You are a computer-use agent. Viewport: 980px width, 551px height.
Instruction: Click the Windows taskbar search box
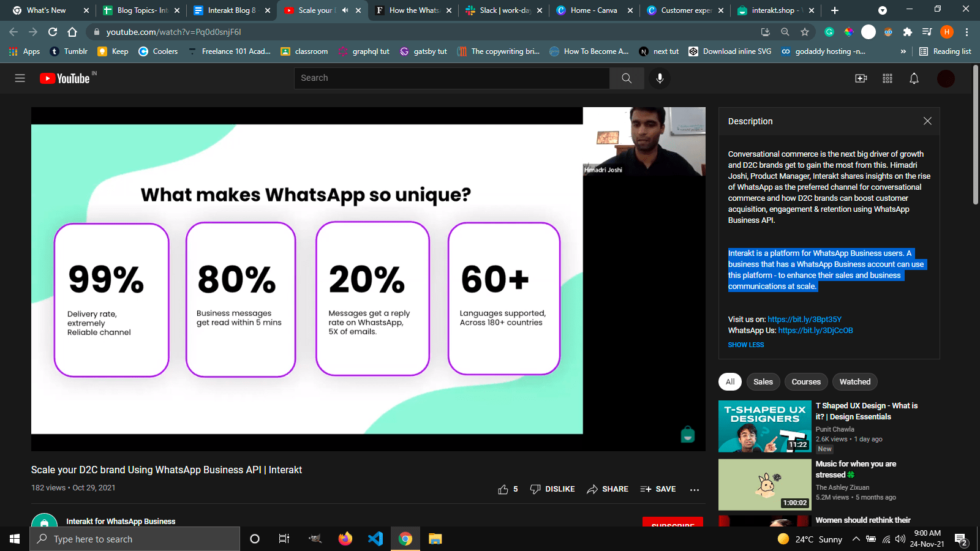coord(135,539)
